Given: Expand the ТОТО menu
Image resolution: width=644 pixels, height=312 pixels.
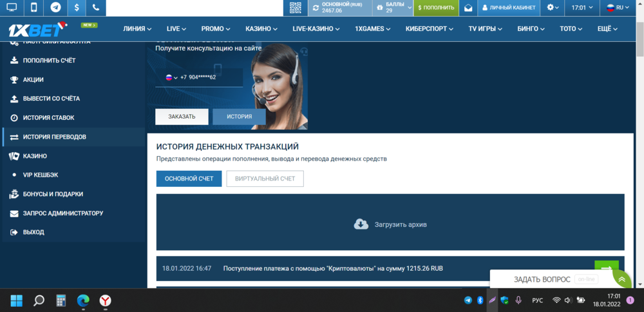Looking at the screenshot, I should click(571, 29).
